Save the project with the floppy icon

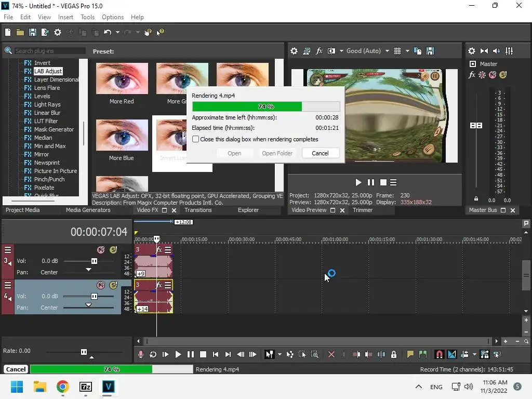point(33,32)
